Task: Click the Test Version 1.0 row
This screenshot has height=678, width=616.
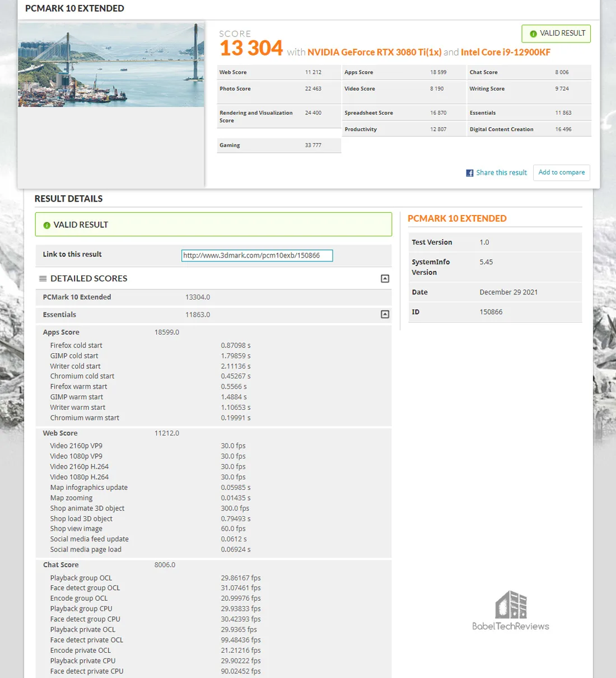Action: pyautogui.click(x=495, y=242)
